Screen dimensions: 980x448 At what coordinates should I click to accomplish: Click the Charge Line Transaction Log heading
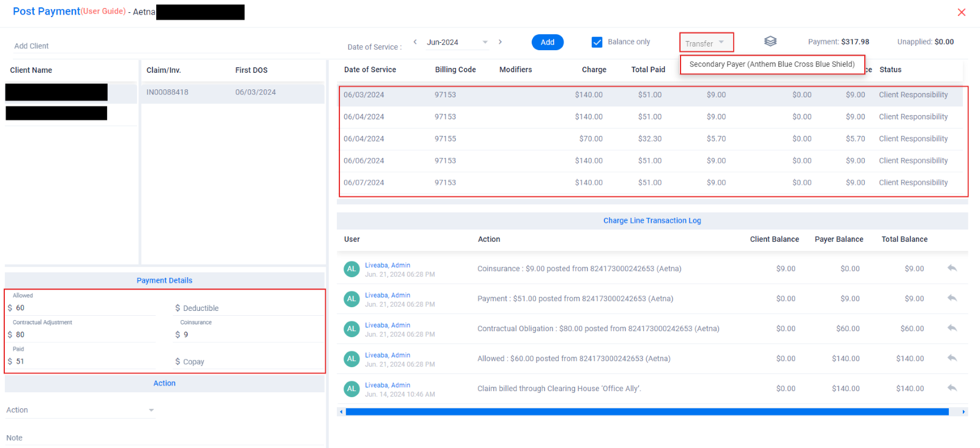[652, 221]
